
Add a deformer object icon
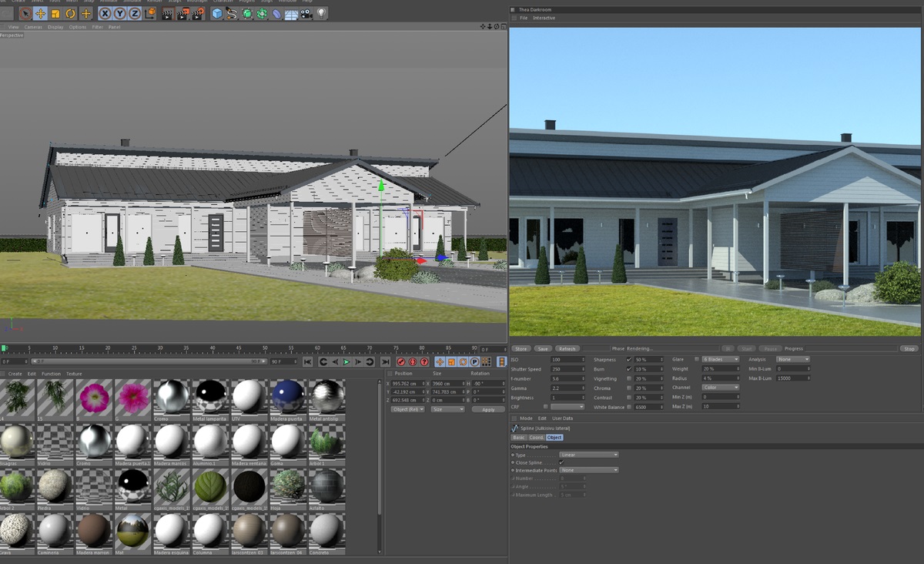(277, 13)
